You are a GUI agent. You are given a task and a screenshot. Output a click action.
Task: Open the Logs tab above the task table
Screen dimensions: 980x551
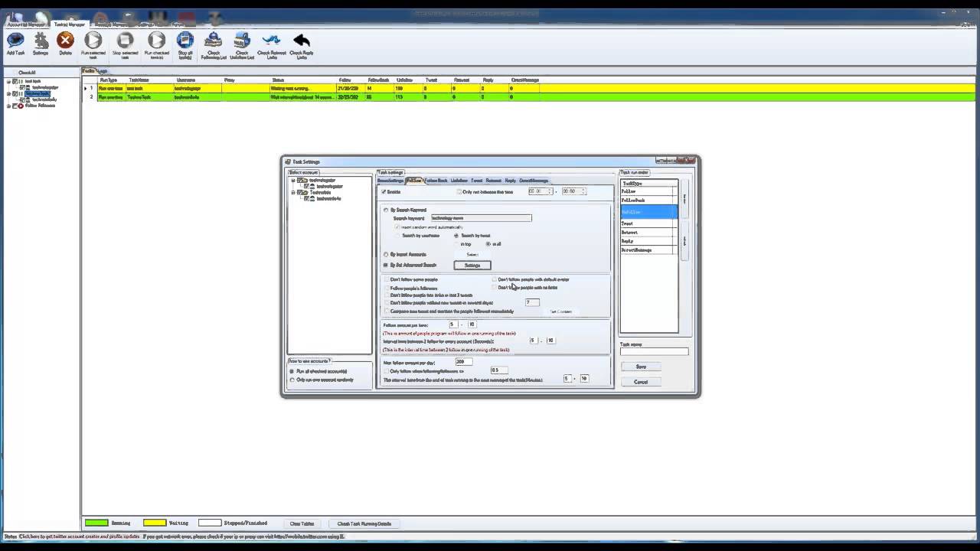tap(102, 71)
